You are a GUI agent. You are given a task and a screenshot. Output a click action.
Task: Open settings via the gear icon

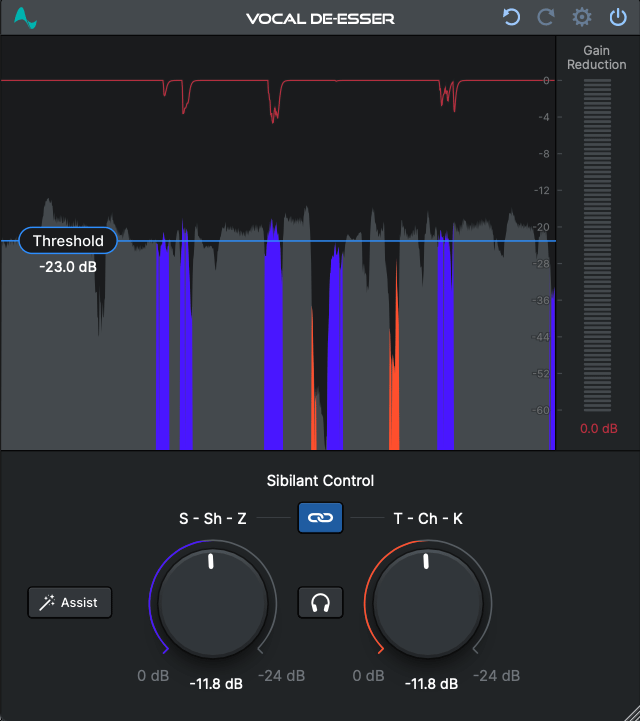[x=582, y=18]
